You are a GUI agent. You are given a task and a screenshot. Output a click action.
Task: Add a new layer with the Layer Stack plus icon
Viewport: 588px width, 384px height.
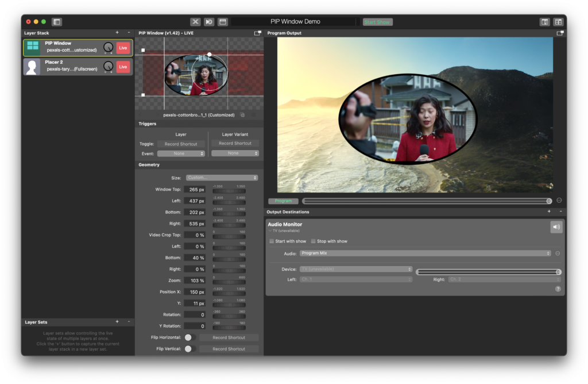click(118, 33)
